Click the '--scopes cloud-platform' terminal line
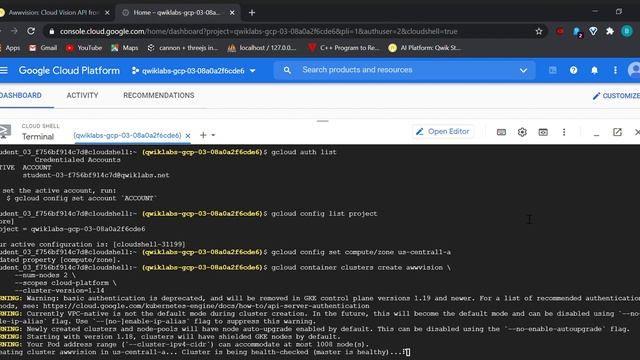This screenshot has width=640, height=360. [x=65, y=283]
